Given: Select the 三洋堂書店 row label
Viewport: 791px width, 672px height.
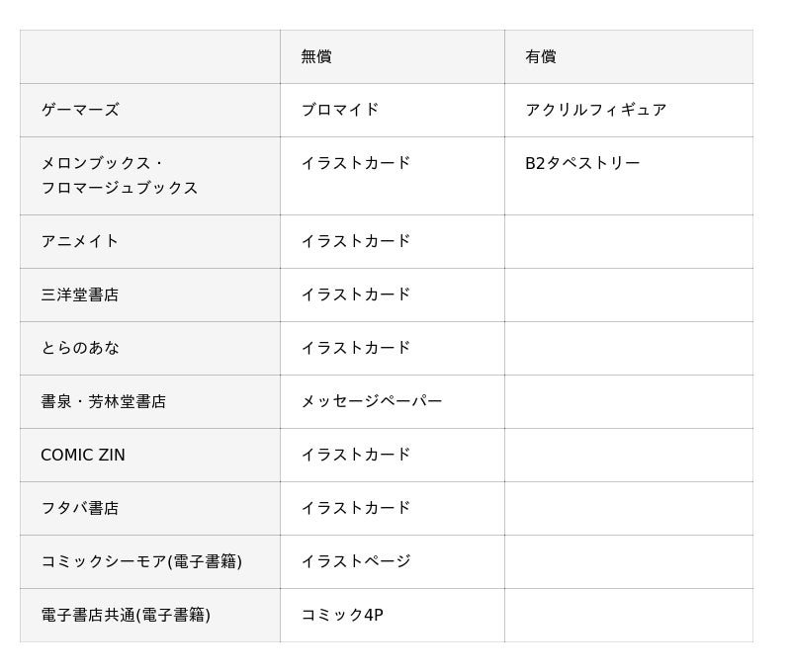Looking at the screenshot, I should tap(80, 294).
